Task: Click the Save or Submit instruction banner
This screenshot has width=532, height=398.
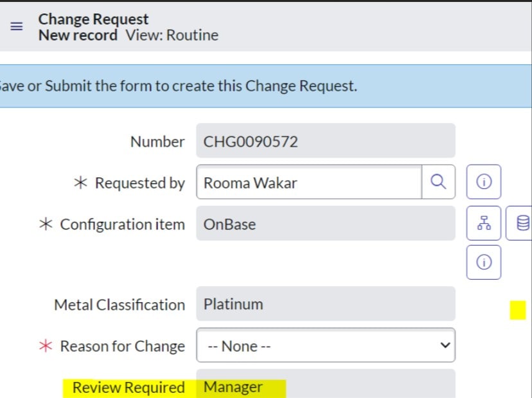Action: pos(180,86)
